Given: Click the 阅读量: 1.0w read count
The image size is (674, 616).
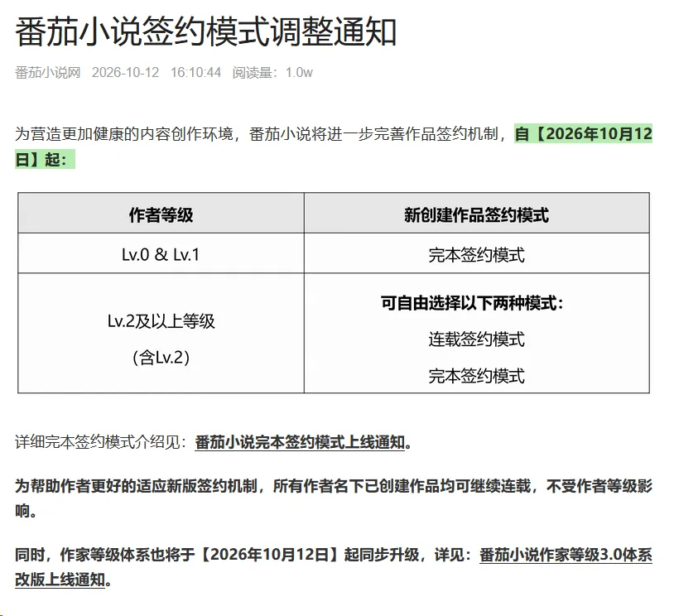Looking at the screenshot, I should (x=272, y=72).
